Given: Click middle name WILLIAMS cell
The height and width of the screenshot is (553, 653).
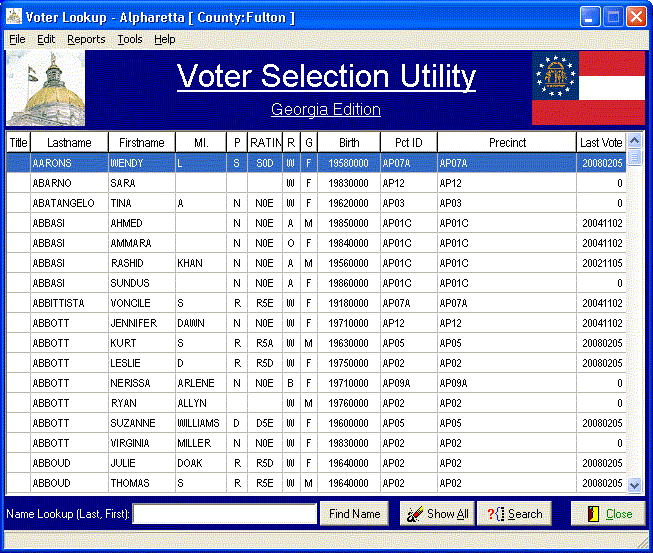Looking at the screenshot, I should (201, 423).
